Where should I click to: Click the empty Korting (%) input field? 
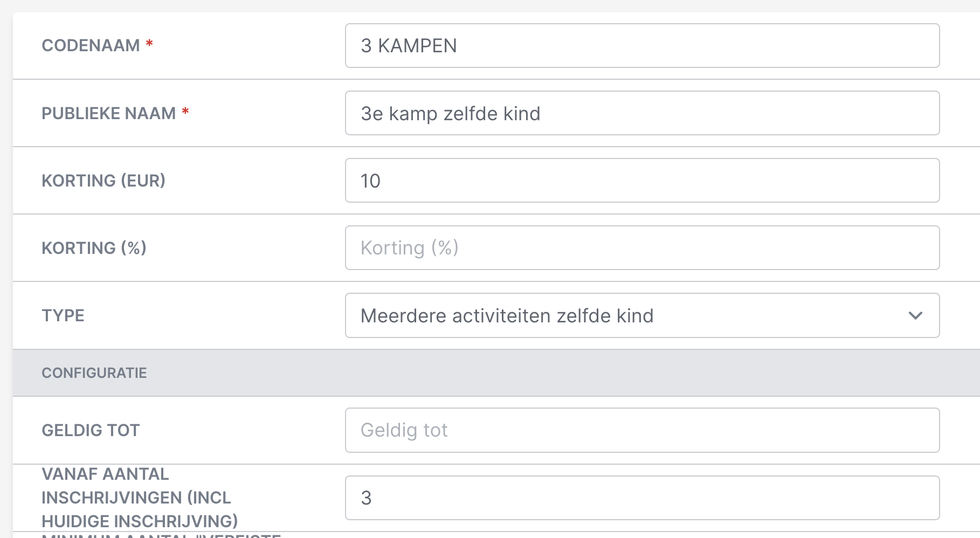pyautogui.click(x=641, y=248)
